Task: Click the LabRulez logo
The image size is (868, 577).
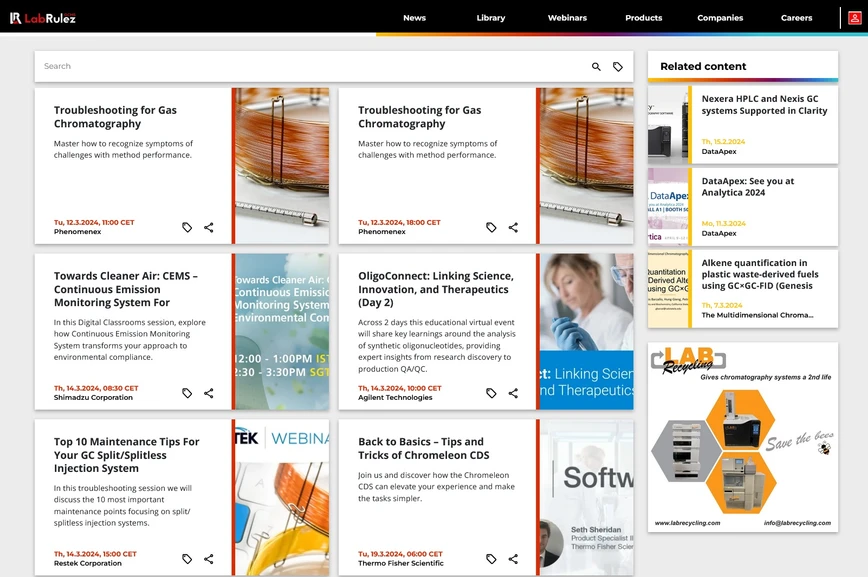Action: [x=43, y=18]
